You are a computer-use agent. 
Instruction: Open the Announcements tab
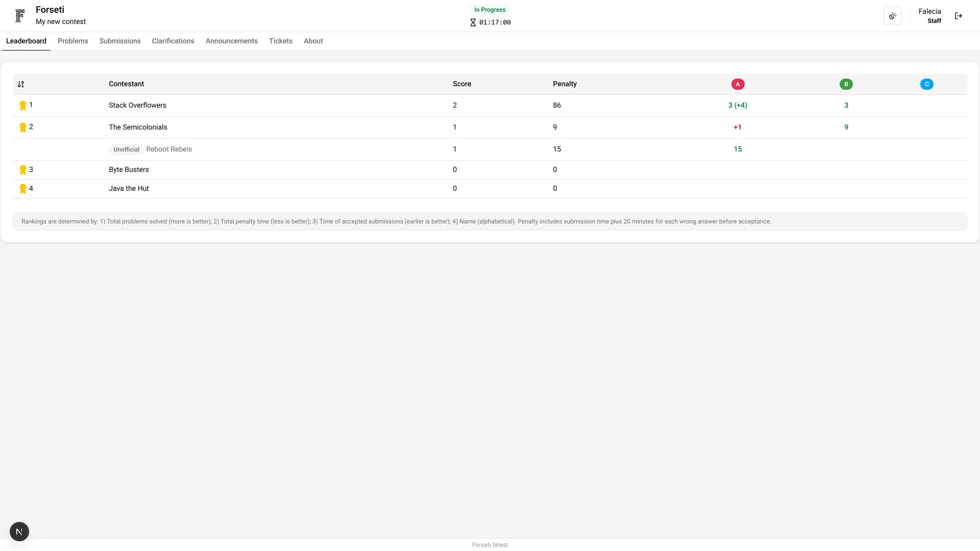click(x=231, y=41)
